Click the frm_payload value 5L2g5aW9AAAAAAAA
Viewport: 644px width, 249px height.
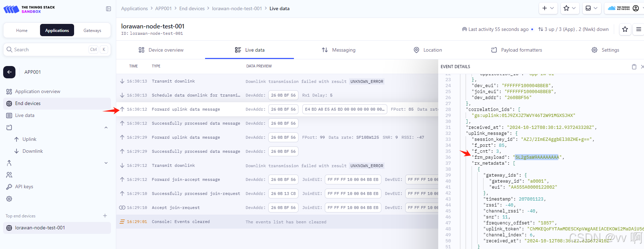[537, 157]
